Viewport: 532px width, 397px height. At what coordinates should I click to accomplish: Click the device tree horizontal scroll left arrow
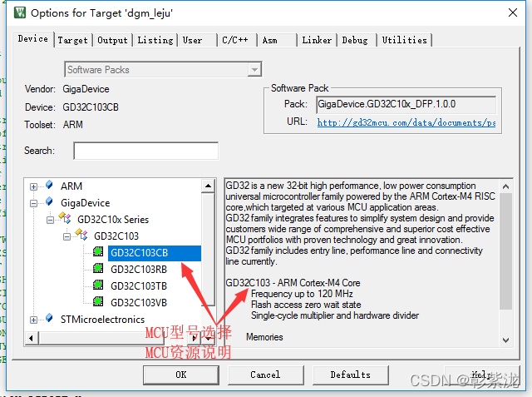[32, 338]
